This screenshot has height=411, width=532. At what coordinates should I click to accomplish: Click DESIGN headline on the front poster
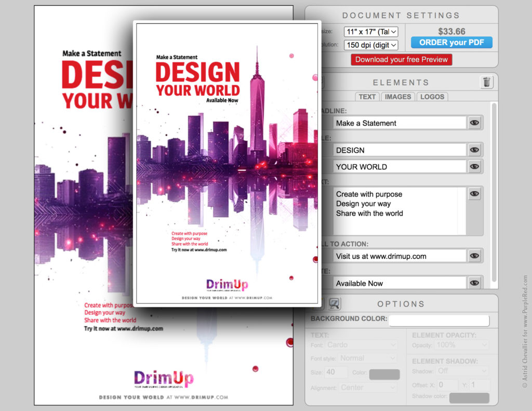(197, 72)
